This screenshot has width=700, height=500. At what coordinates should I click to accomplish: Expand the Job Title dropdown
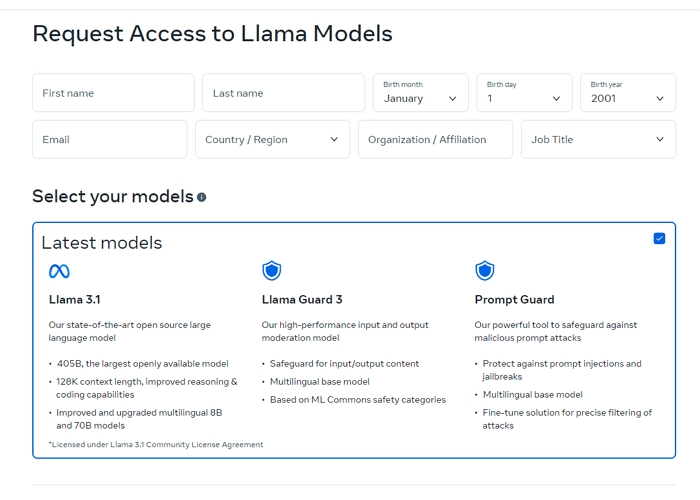[x=598, y=139]
